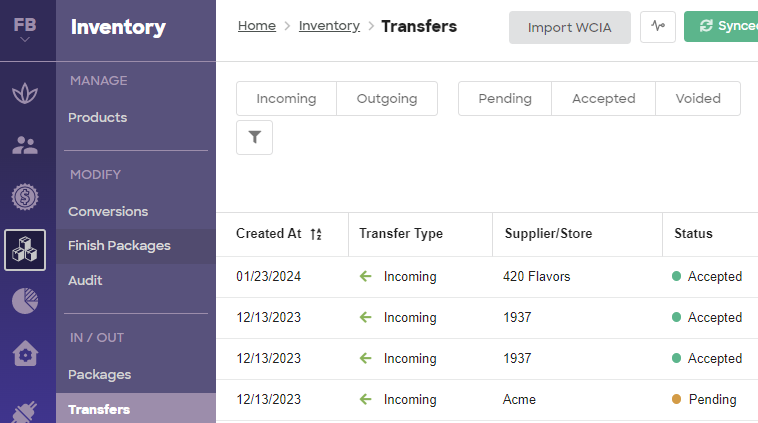
Task: Open the dollar sign sales icon
Action: [25, 197]
